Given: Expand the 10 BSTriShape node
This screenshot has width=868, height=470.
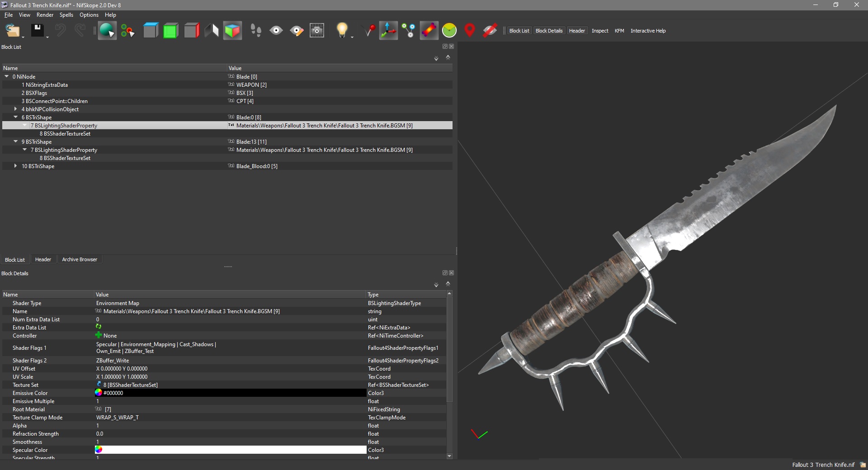Looking at the screenshot, I should (16, 166).
